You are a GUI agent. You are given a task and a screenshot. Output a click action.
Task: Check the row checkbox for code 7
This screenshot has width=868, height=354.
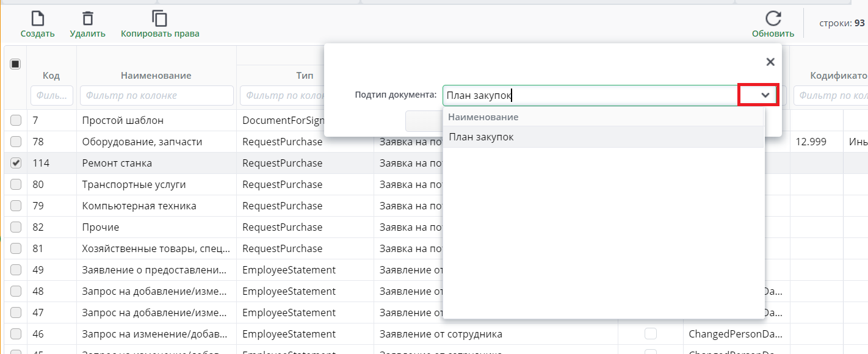(x=16, y=120)
